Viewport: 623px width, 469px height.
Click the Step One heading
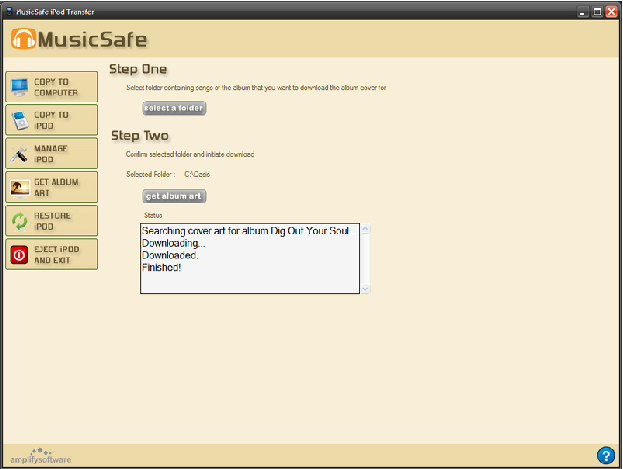[138, 69]
